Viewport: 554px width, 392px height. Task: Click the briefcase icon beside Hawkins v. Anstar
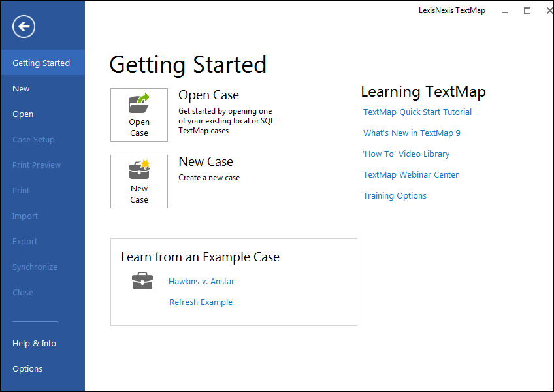pyautogui.click(x=142, y=281)
